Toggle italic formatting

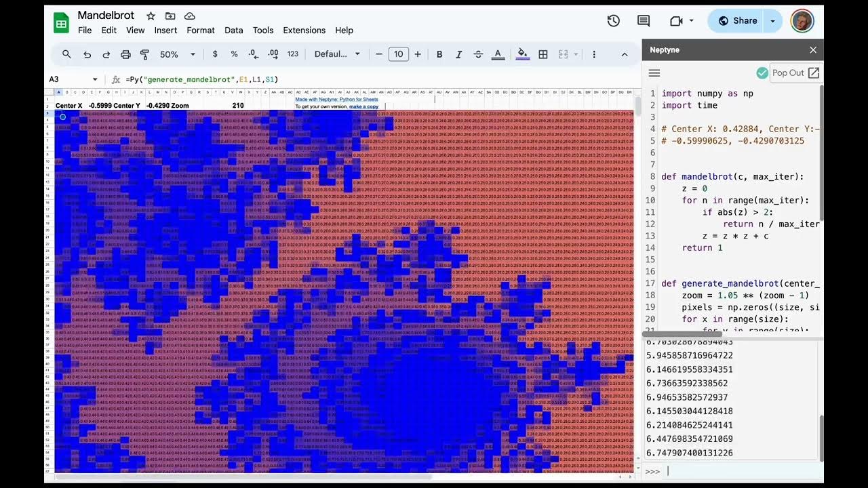tap(458, 54)
